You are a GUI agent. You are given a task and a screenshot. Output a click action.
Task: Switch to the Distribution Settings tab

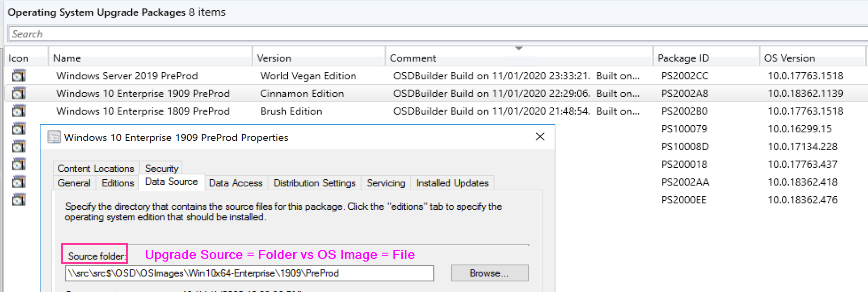[314, 182]
